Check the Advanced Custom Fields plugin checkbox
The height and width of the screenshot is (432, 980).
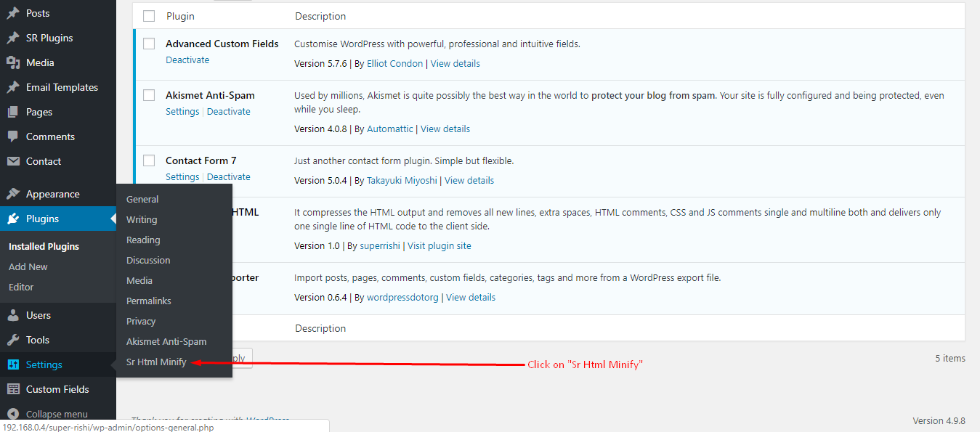coord(149,44)
